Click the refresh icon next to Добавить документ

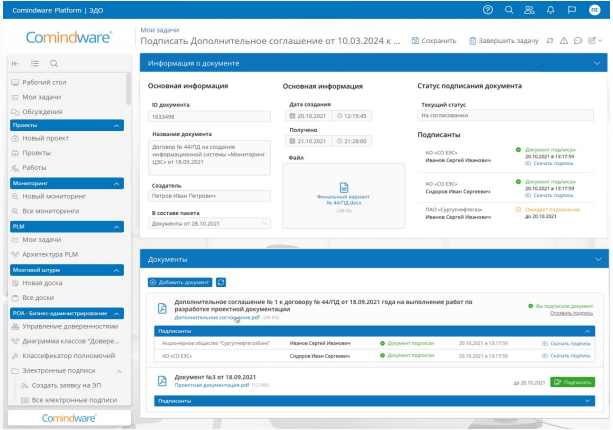[221, 282]
